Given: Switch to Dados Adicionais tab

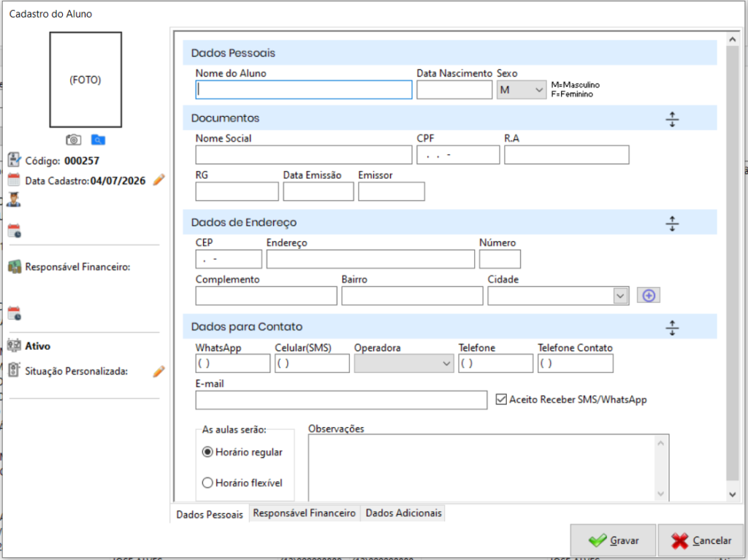Looking at the screenshot, I should tap(403, 513).
